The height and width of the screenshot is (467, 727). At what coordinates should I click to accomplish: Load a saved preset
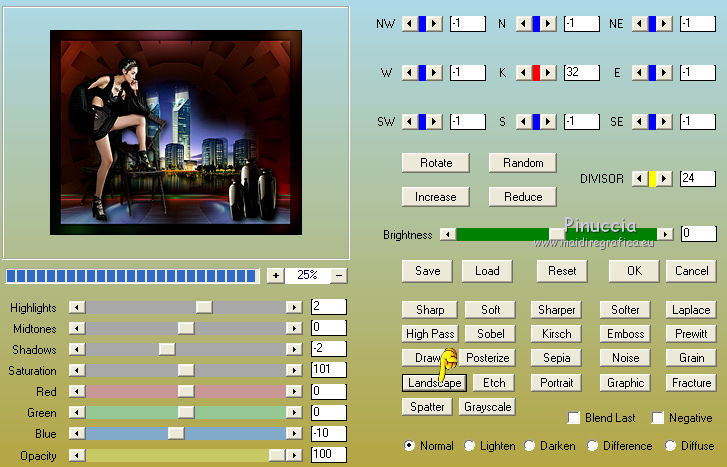(487, 271)
